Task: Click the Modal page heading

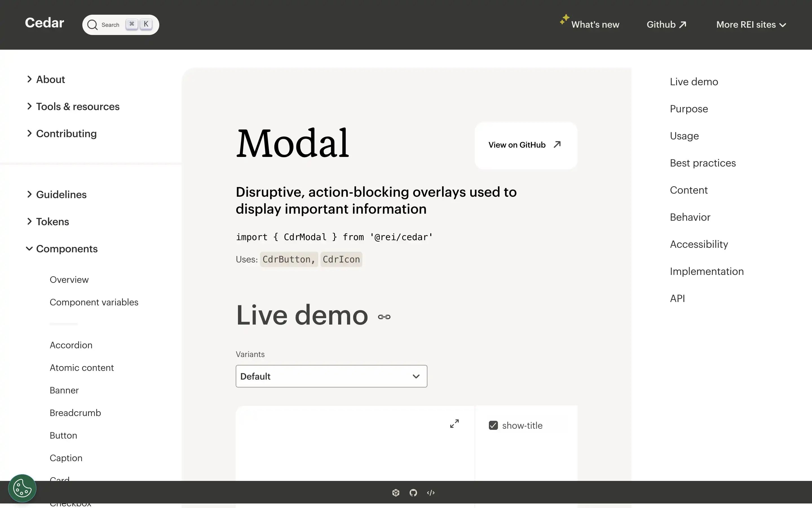Action: [292, 143]
